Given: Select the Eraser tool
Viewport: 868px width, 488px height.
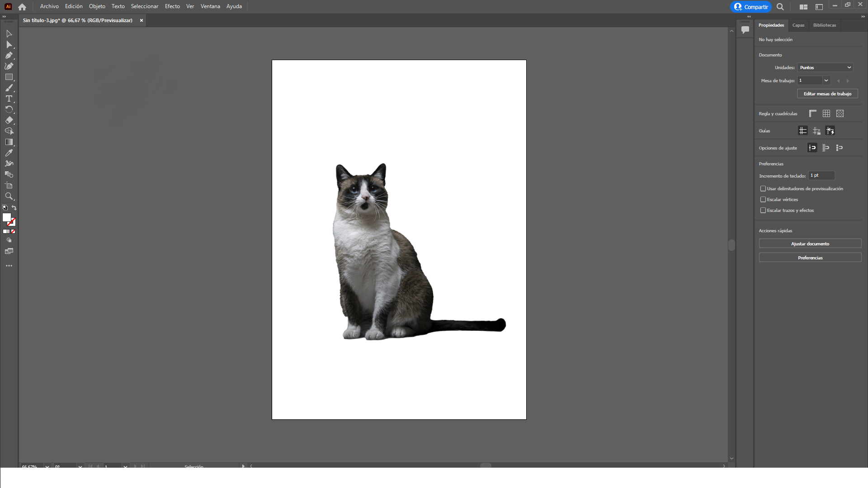Looking at the screenshot, I should pos(9,121).
